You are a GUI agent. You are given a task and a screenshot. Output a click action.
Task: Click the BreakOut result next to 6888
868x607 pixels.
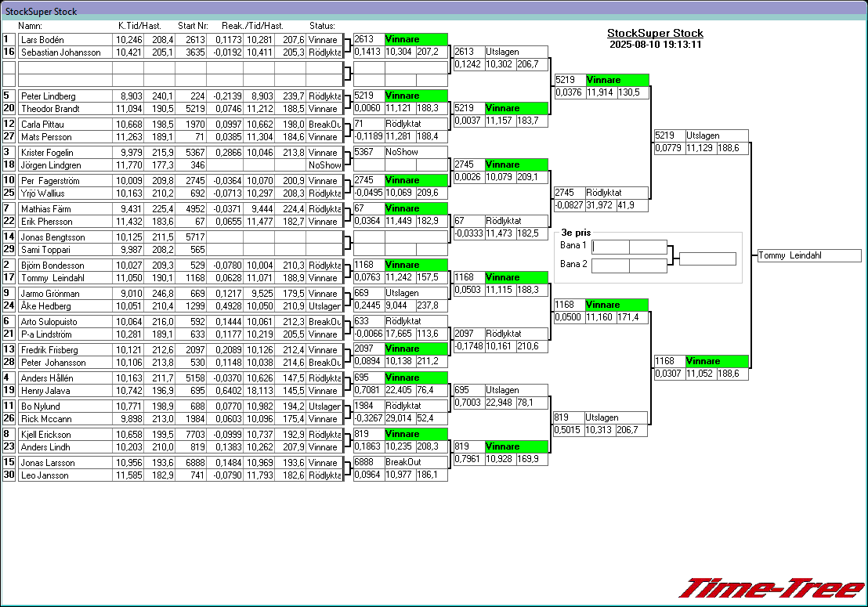click(415, 463)
